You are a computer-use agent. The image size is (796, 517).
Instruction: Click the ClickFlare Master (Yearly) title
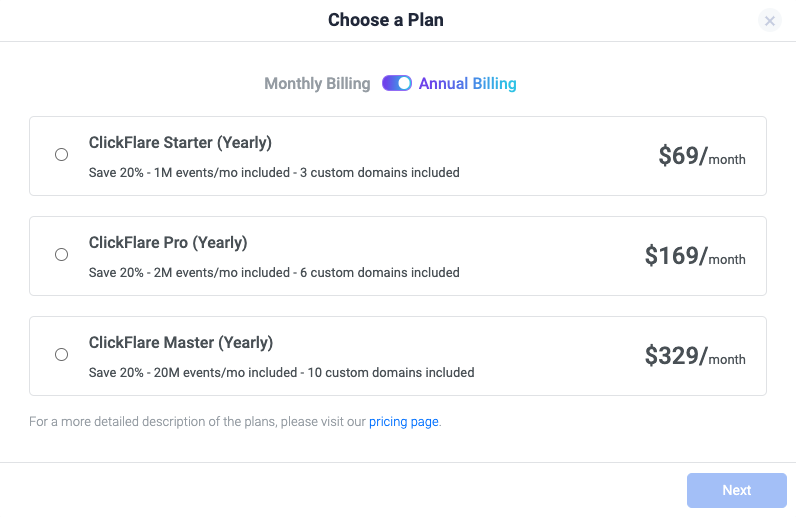click(180, 342)
